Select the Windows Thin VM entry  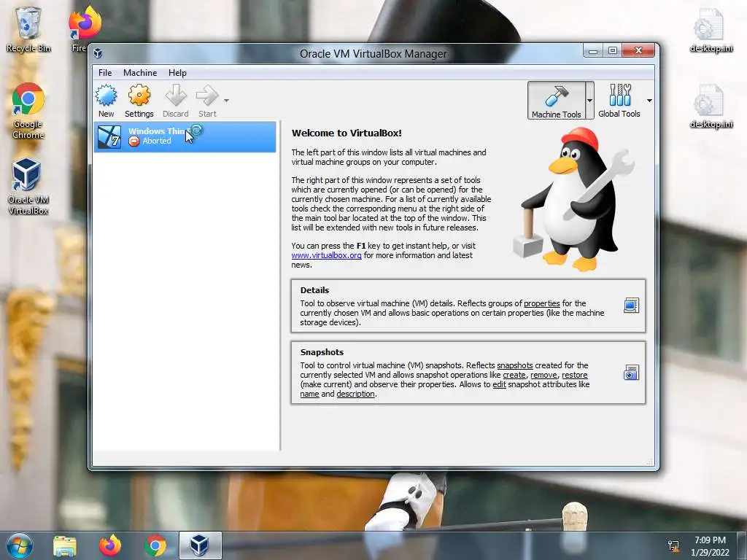185,136
